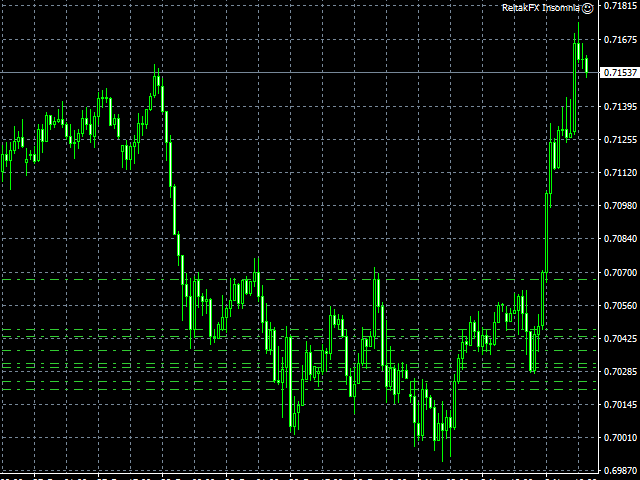Click the current price tag 0.71537
This screenshot has height=480, width=640.
coord(620,73)
